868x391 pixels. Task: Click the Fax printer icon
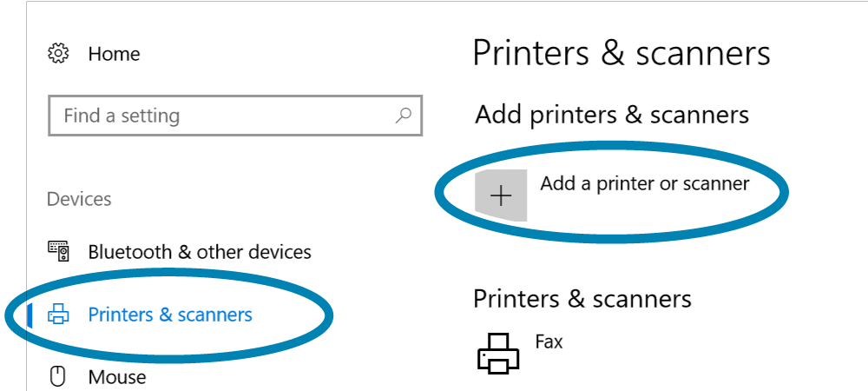coord(498,354)
